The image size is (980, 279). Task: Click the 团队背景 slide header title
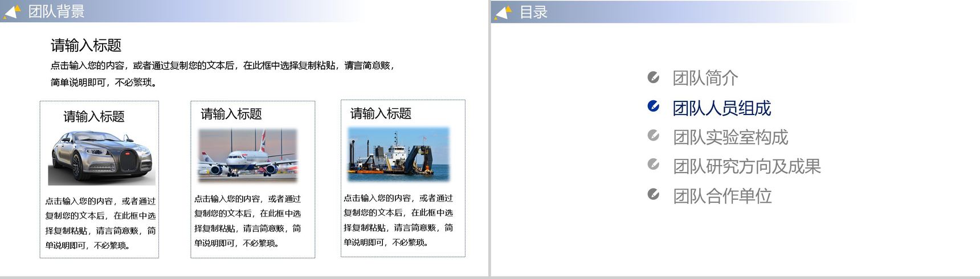pos(56,11)
